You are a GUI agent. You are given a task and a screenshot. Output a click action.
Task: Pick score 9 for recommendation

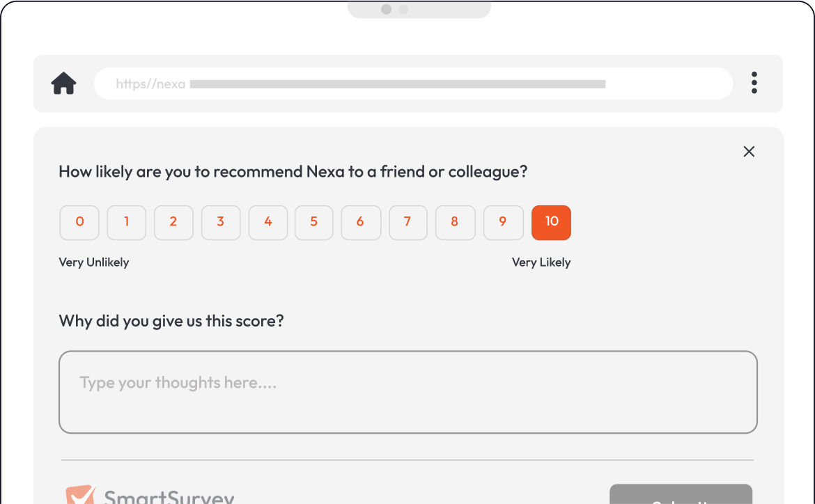(x=503, y=223)
